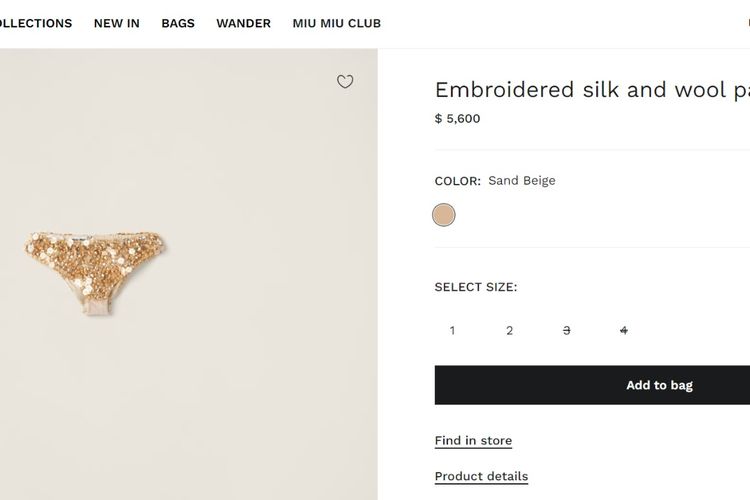750x500 pixels.
Task: Select the crossed-out size 3
Action: pyautogui.click(x=567, y=330)
